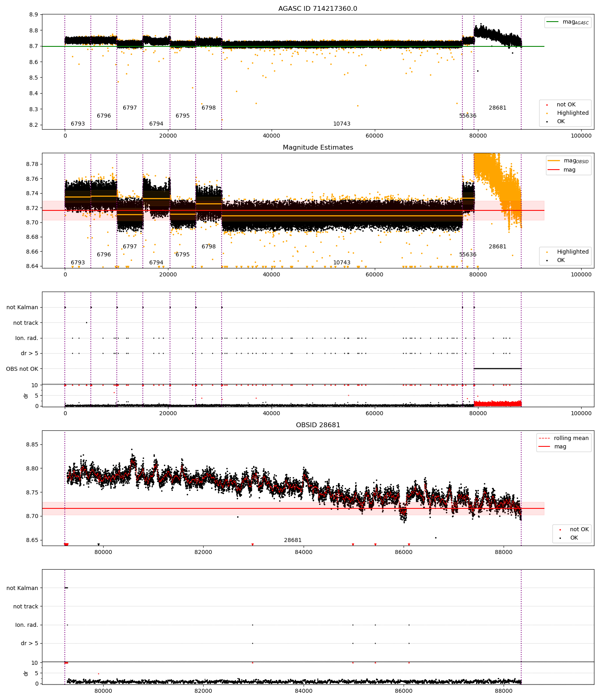Click obsid label 6795 in the AGASC ID plot
The width and height of the screenshot is (600, 700).
coord(182,116)
